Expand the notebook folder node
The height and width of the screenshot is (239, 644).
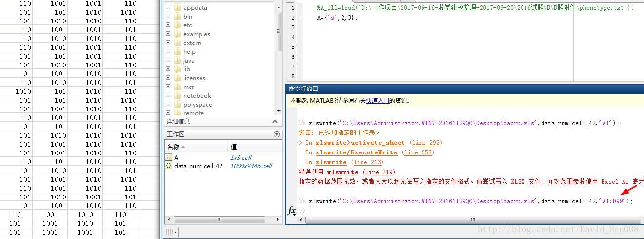pos(168,95)
